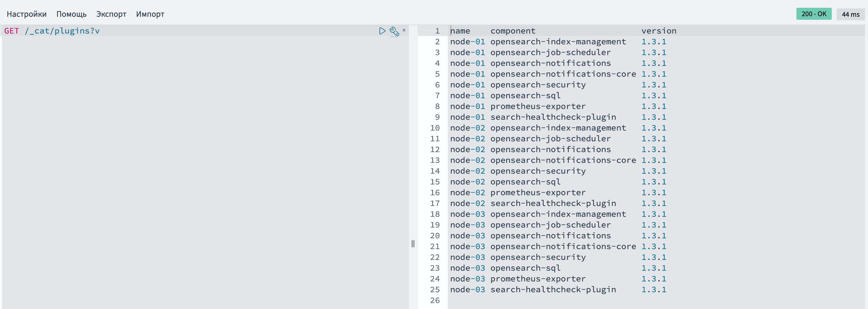Click the Экспорт button
868x309 pixels.
coord(111,14)
